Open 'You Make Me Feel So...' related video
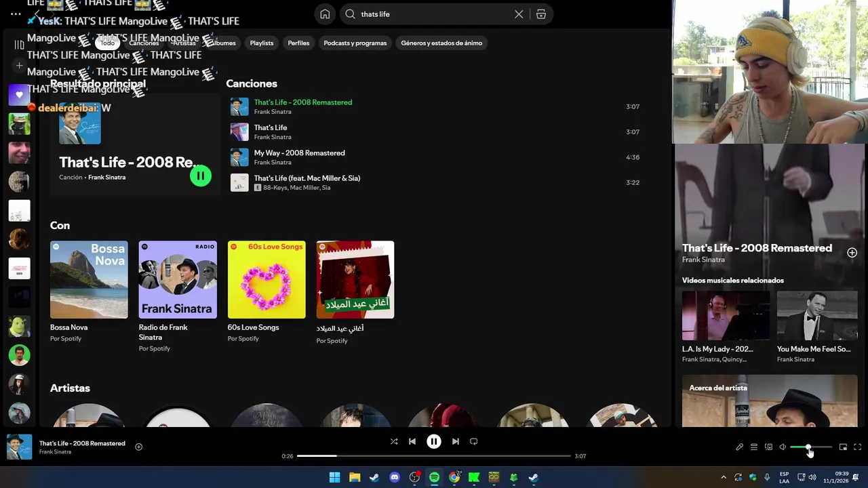 (x=817, y=327)
